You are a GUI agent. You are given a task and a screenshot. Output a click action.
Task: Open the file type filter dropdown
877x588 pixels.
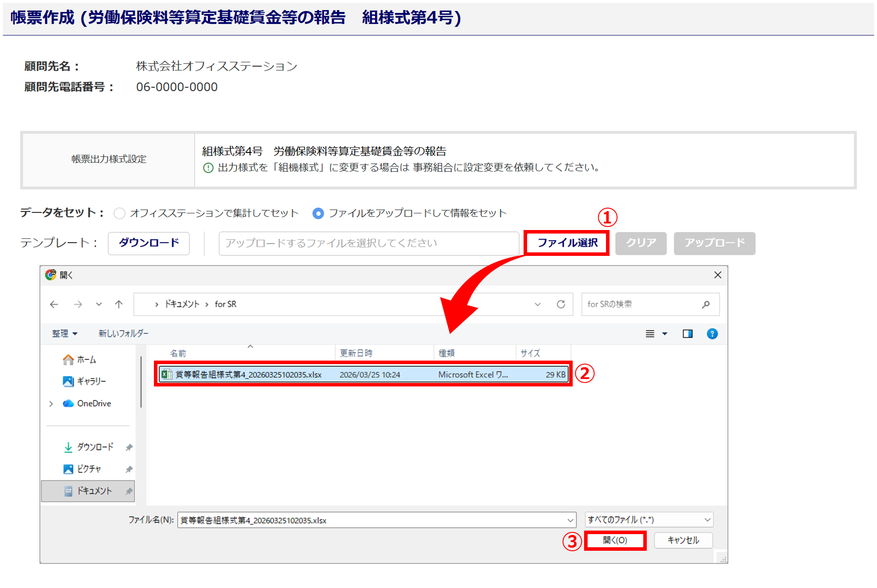pyautogui.click(x=649, y=520)
